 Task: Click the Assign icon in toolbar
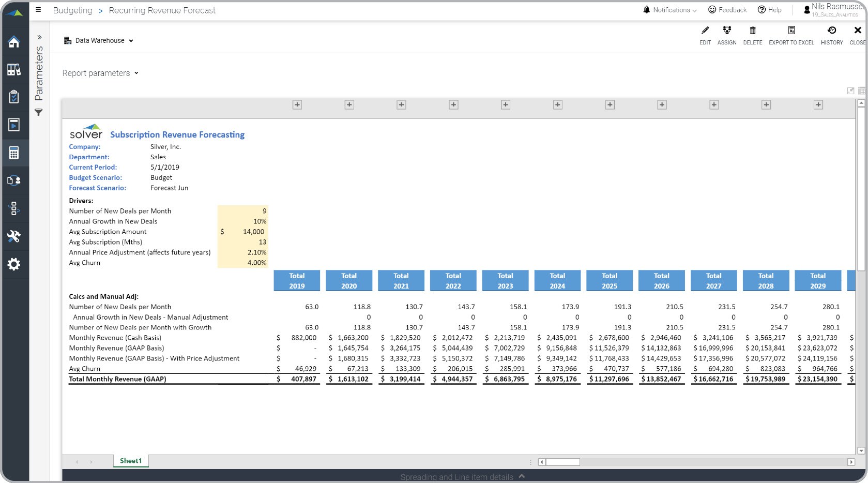pyautogui.click(x=726, y=31)
